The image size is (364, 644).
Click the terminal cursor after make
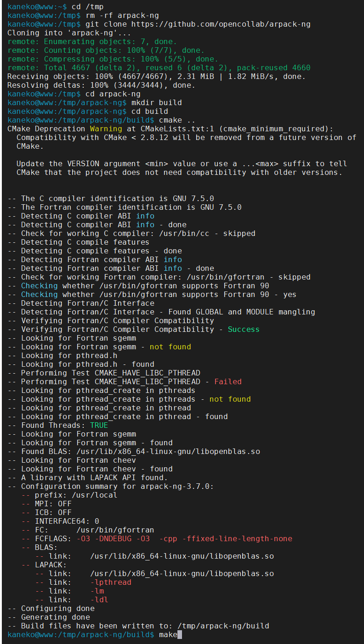click(180, 634)
